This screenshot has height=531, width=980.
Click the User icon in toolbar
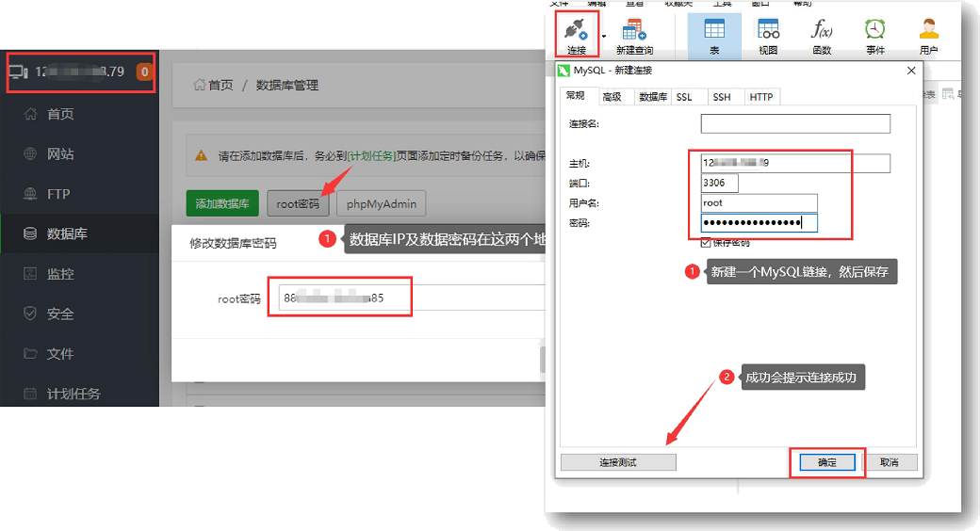pyautogui.click(x=929, y=29)
